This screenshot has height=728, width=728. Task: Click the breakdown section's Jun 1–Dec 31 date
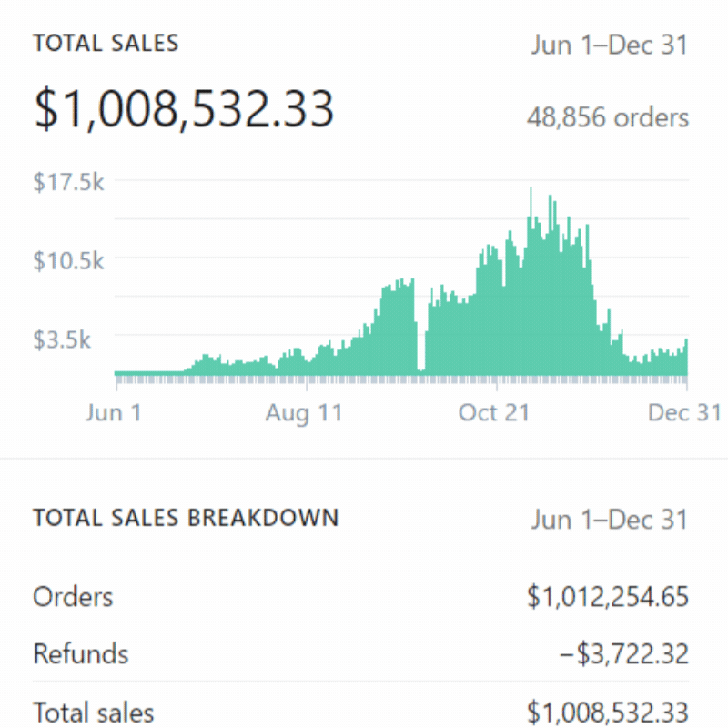point(609,520)
